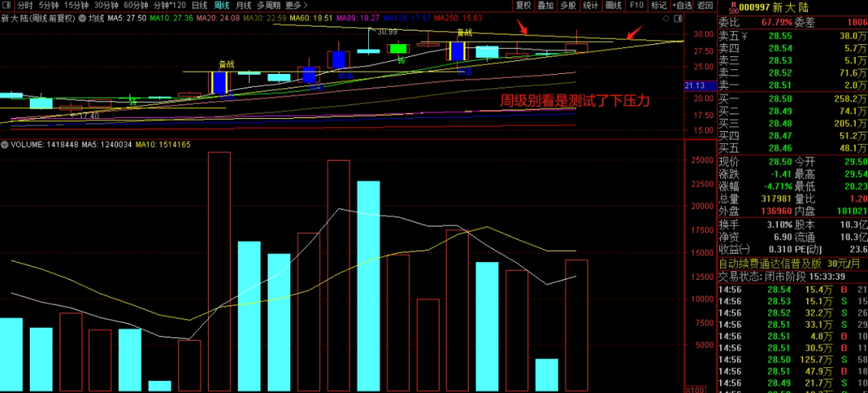Click the 涨幅 -4.71% value
868x393 pixels.
(x=777, y=186)
